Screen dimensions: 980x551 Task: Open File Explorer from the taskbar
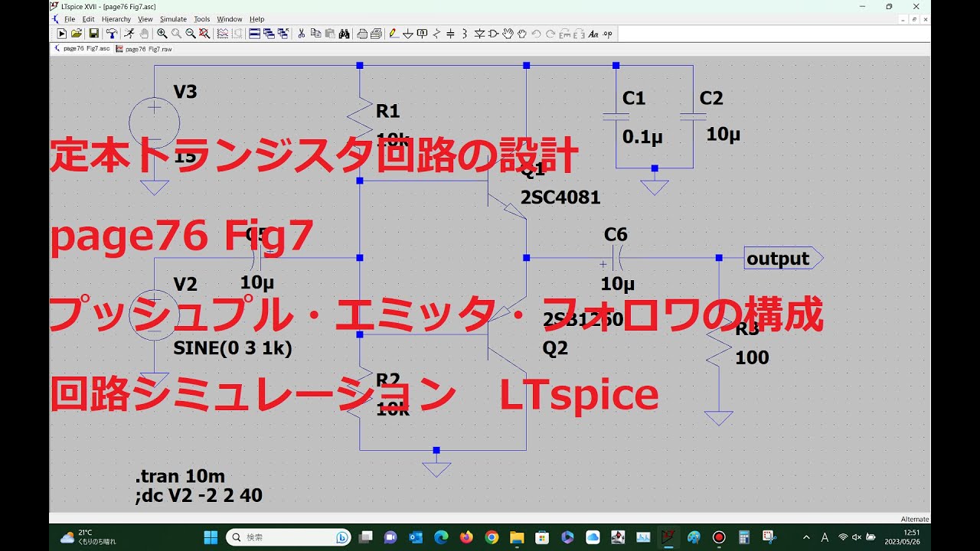517,537
